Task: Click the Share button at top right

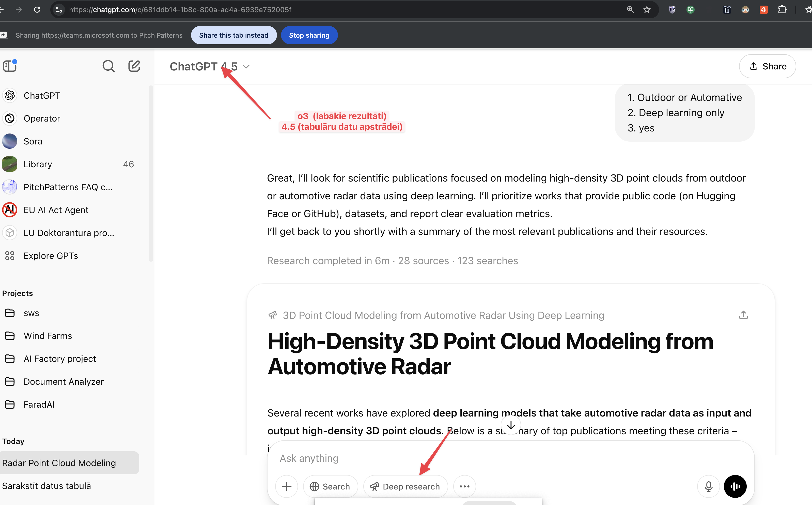Action: (767, 66)
